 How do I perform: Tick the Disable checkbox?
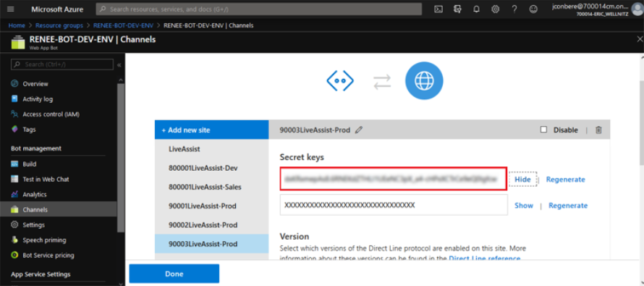(544, 130)
